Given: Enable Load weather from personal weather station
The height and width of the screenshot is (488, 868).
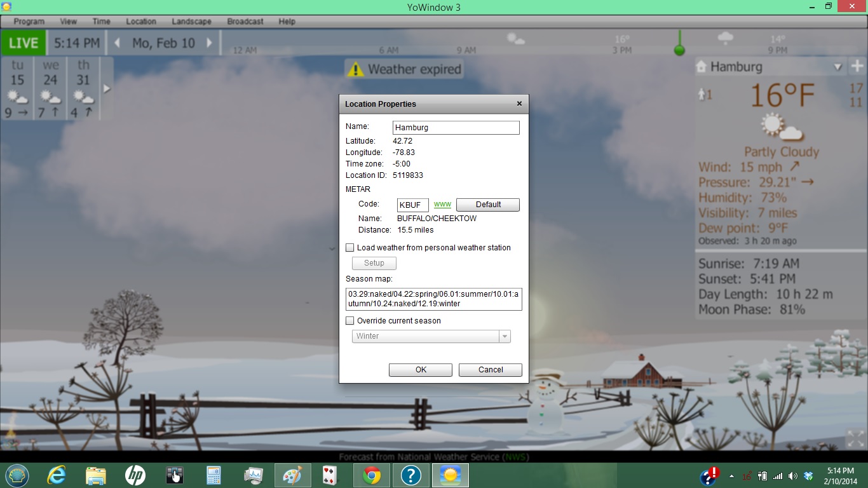Looking at the screenshot, I should pyautogui.click(x=350, y=248).
